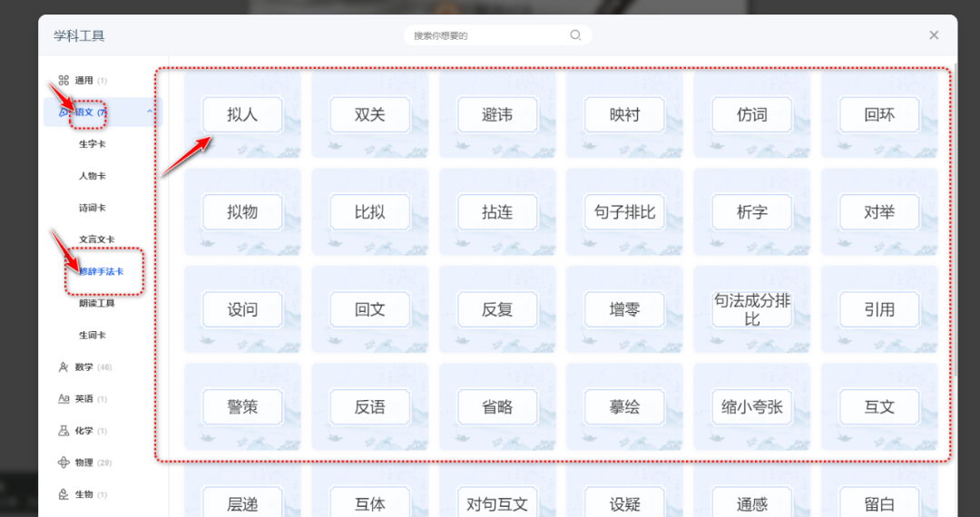Open the 生词卡 subcategory

point(92,335)
